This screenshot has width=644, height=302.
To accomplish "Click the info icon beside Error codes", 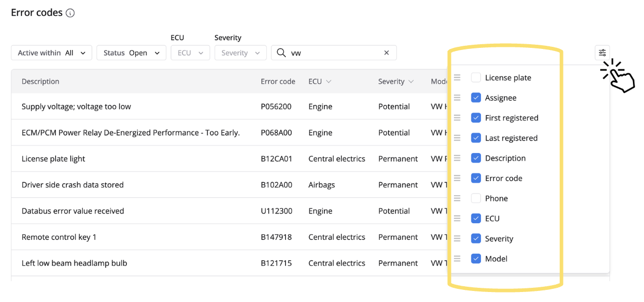I will pyautogui.click(x=70, y=13).
